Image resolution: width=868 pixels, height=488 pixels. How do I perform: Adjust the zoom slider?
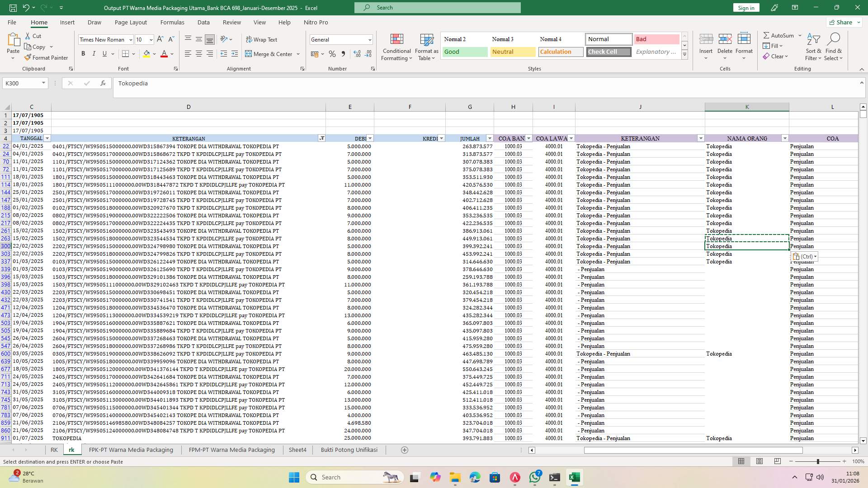[x=818, y=461]
